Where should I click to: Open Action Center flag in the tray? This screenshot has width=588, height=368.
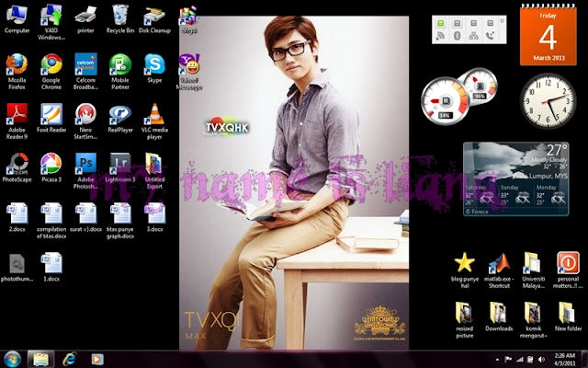point(508,360)
